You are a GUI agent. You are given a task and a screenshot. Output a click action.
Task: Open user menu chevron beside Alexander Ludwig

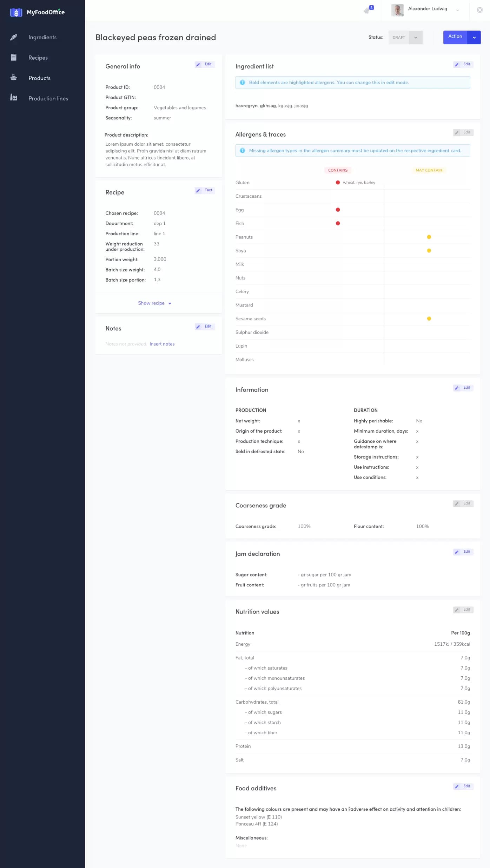point(457,11)
